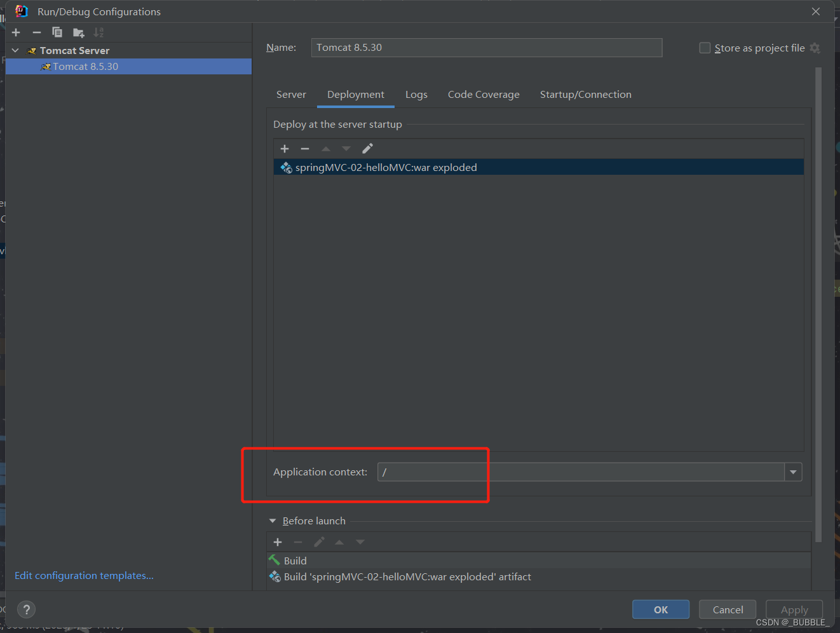The height and width of the screenshot is (633, 840).
Task: Click the IntelliJ logo in title bar
Action: click(22, 11)
